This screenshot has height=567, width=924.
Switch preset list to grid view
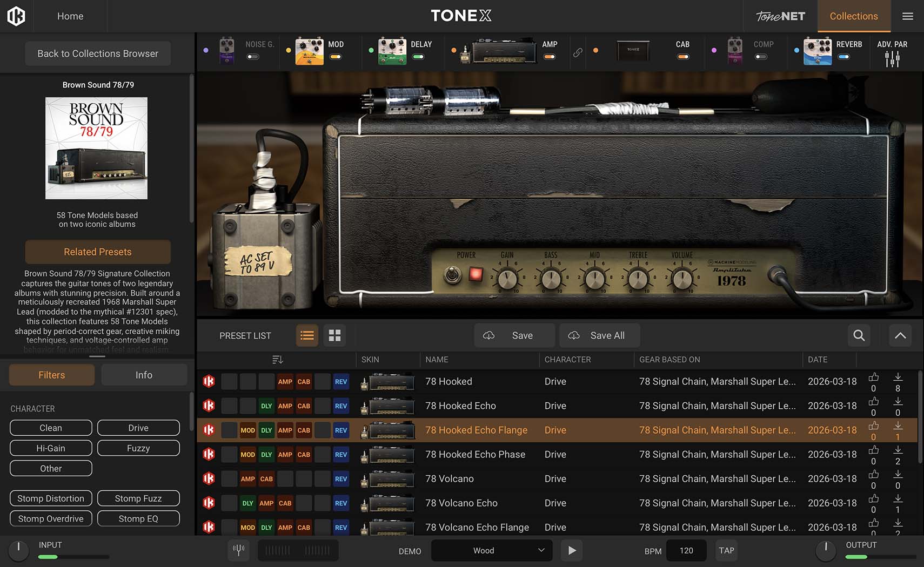point(334,335)
